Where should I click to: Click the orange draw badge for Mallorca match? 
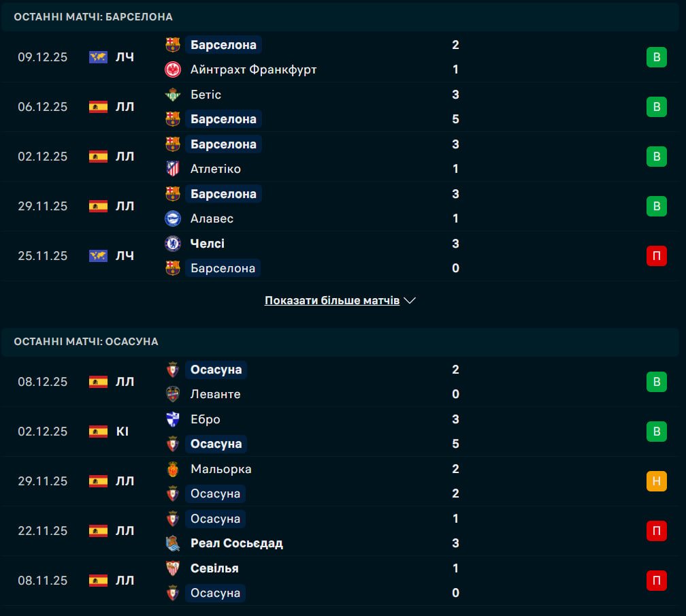click(x=656, y=481)
